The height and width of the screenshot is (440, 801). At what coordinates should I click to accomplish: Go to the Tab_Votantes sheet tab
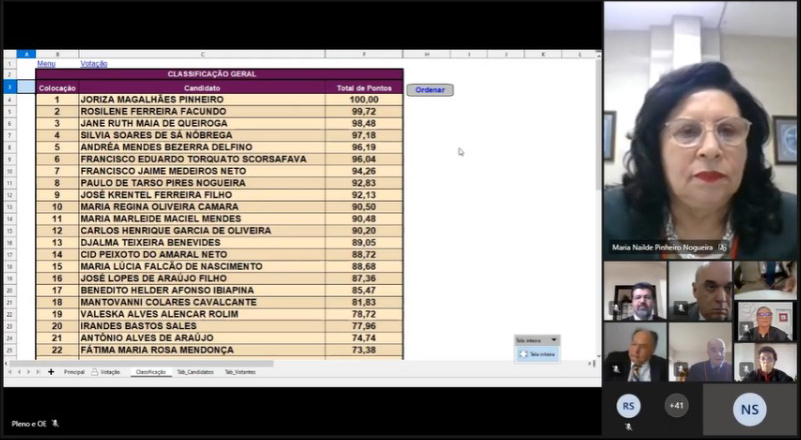241,372
